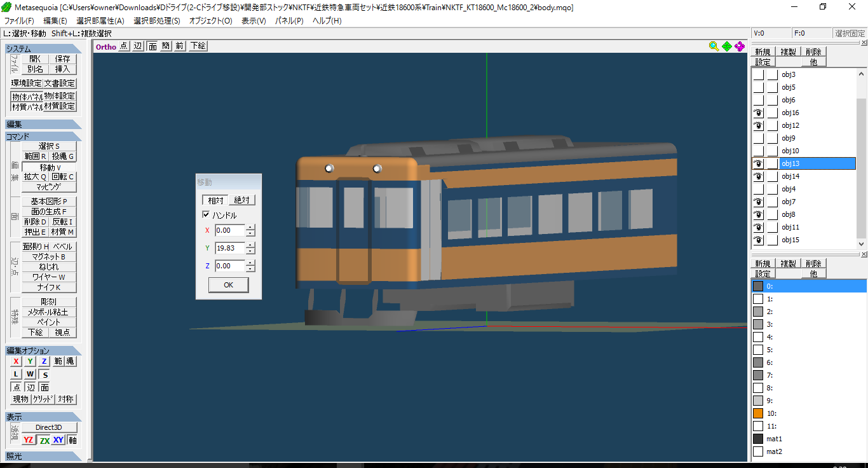Select obj15 in the object list
The image size is (868, 468).
coord(818,240)
